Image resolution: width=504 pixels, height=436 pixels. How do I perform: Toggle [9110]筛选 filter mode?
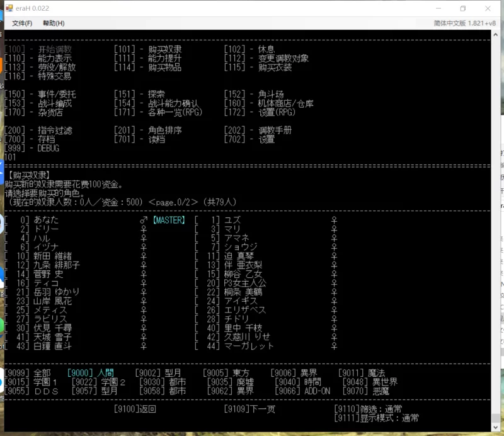(x=368, y=409)
